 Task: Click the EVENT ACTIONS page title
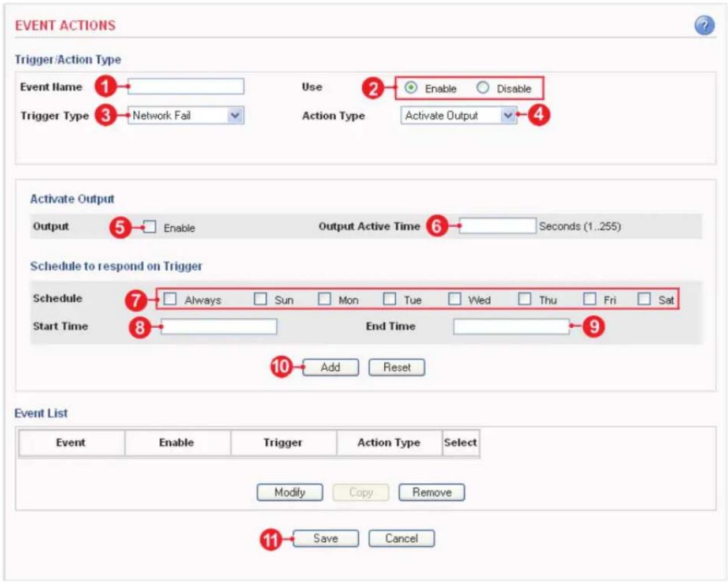pyautogui.click(x=65, y=25)
